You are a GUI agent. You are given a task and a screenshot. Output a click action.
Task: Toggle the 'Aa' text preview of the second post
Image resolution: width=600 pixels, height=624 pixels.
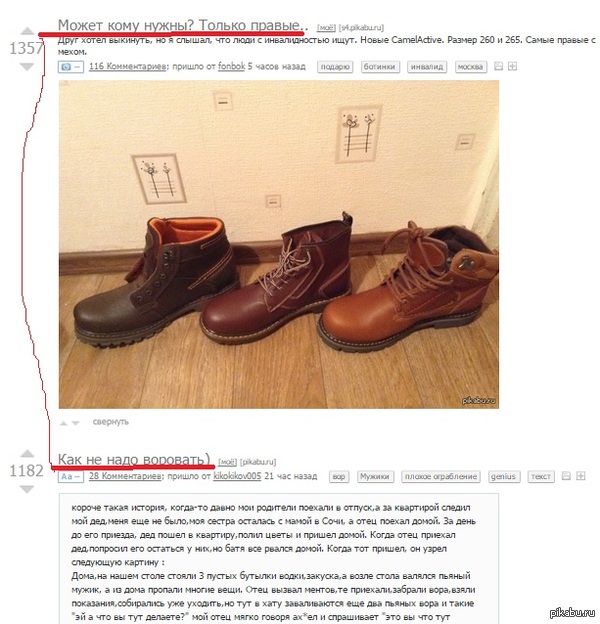point(70,476)
